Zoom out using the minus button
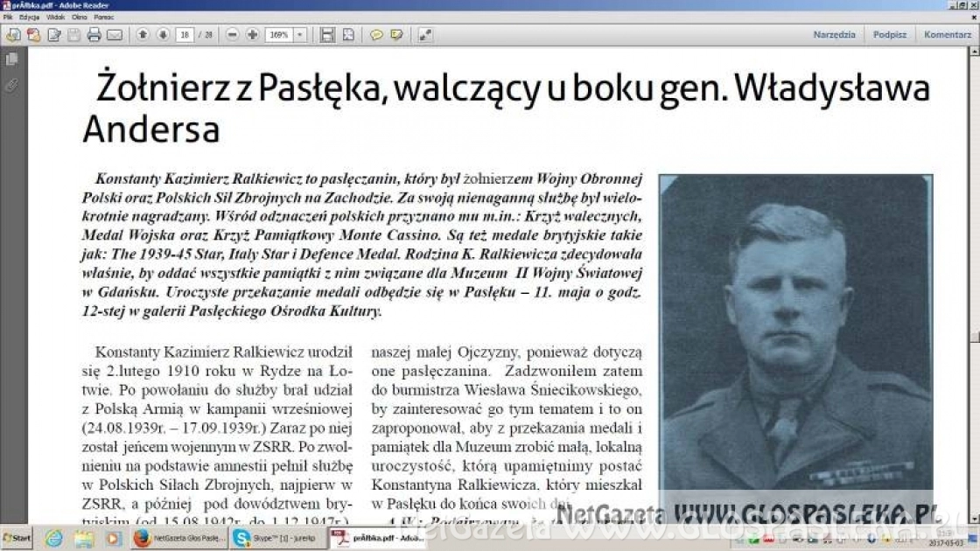This screenshot has height=551, width=980. pos(232,35)
